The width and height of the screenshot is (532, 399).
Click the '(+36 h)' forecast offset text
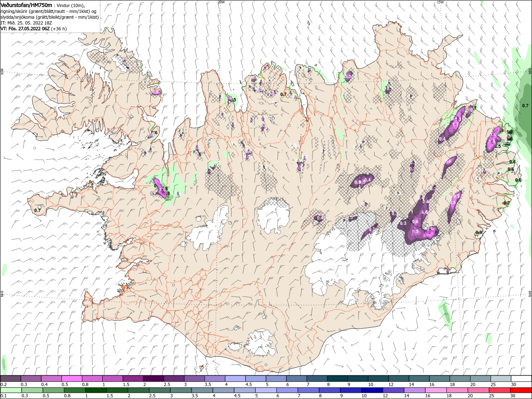59,29
